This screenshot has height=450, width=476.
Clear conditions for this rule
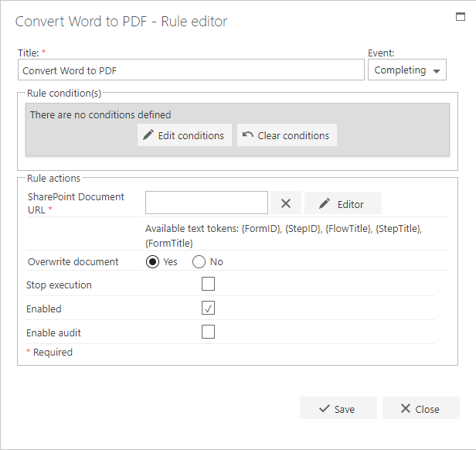pyautogui.click(x=287, y=135)
